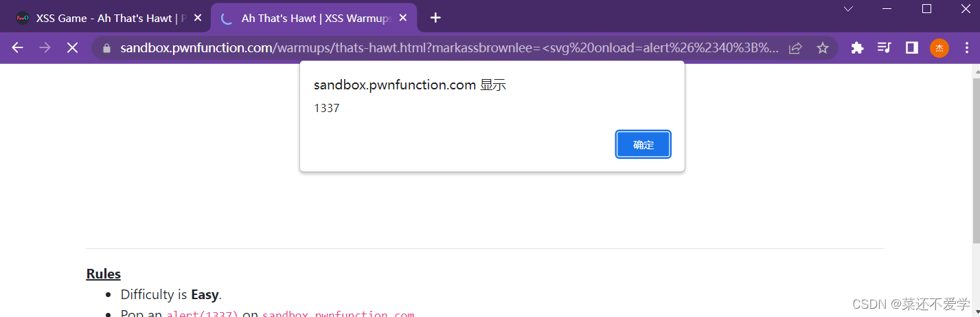Minimize the browser window
980x317 pixels.
tap(888, 9)
